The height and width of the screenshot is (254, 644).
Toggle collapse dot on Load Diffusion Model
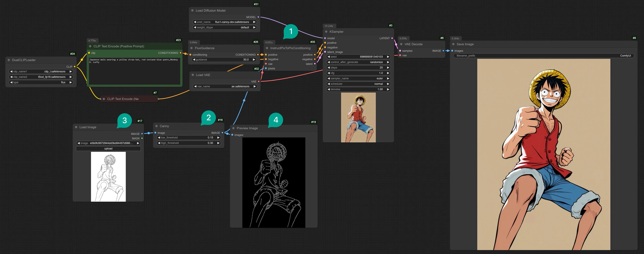(192, 11)
